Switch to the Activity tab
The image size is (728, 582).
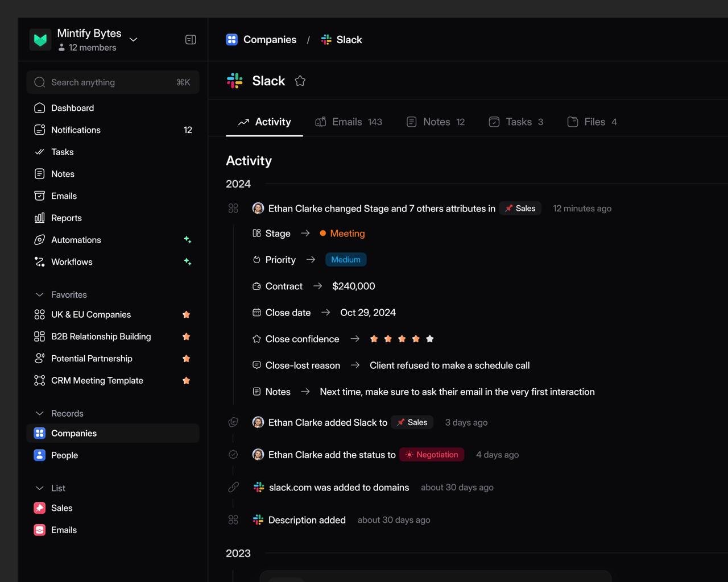[x=264, y=122]
